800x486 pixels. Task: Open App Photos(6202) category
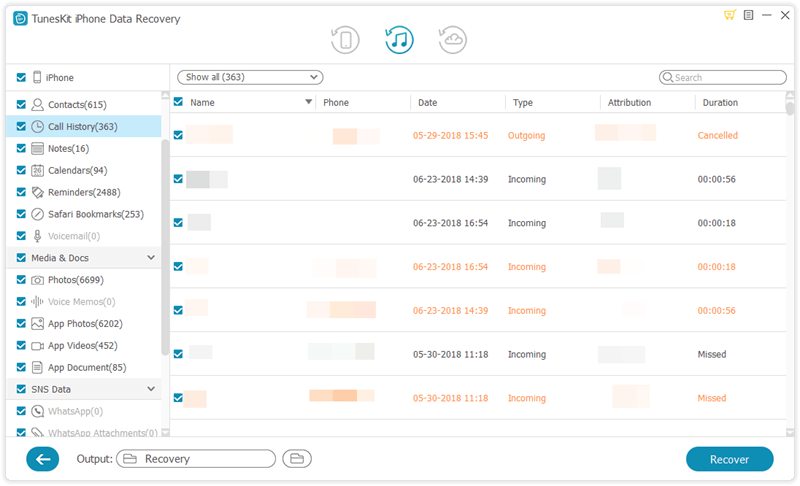point(85,324)
